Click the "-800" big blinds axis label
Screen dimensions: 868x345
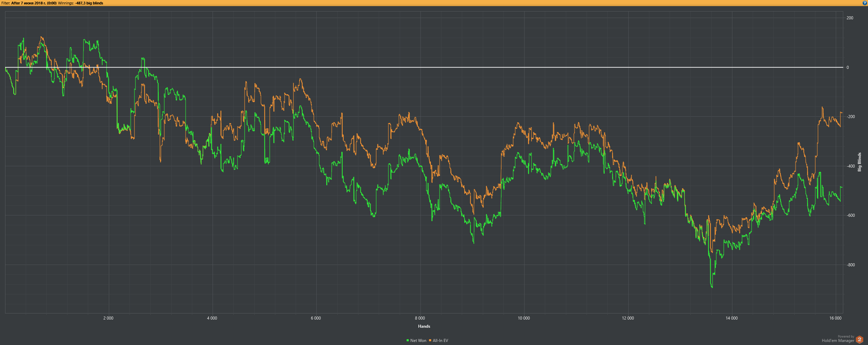point(851,265)
